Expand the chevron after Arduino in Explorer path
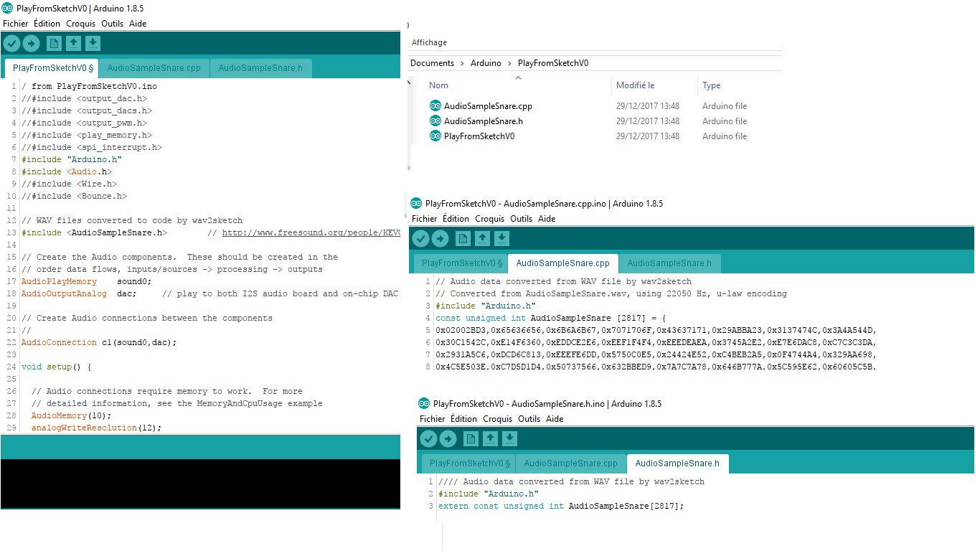 click(x=509, y=63)
